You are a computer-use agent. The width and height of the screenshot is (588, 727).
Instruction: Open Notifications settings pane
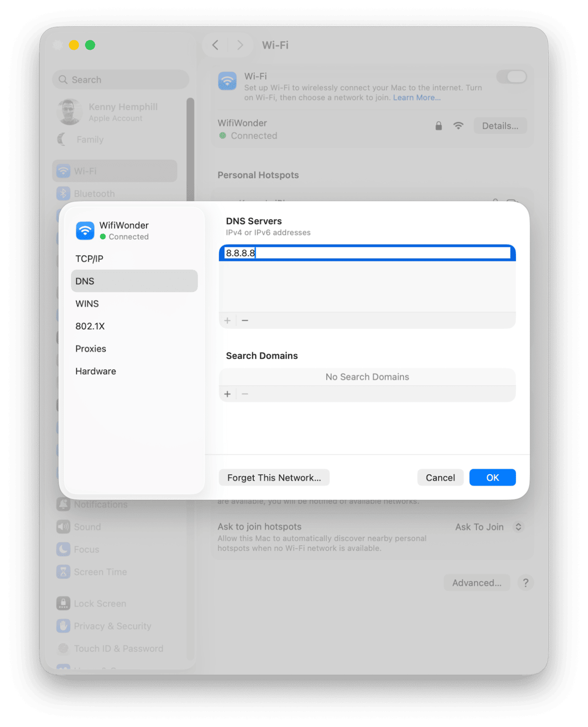pos(115,504)
